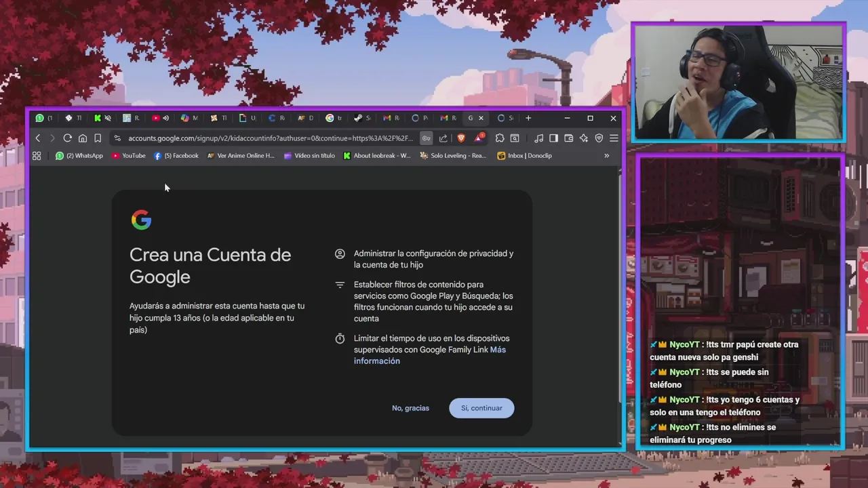The width and height of the screenshot is (868, 488).
Task: Open the browser home page
Action: pos(83,138)
